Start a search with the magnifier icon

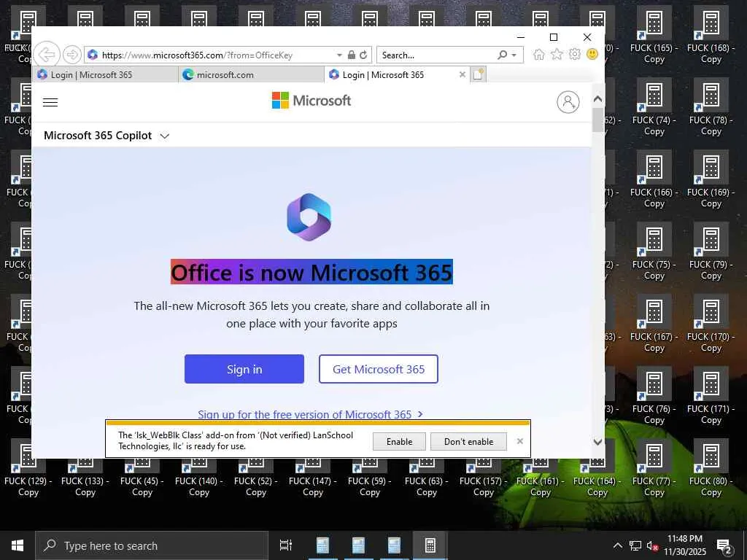(502, 55)
